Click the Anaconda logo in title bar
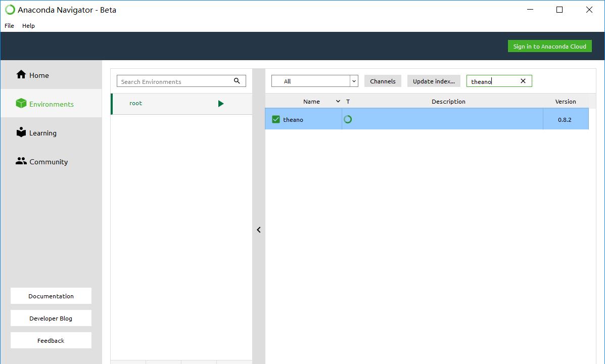The image size is (605, 364). point(10,10)
